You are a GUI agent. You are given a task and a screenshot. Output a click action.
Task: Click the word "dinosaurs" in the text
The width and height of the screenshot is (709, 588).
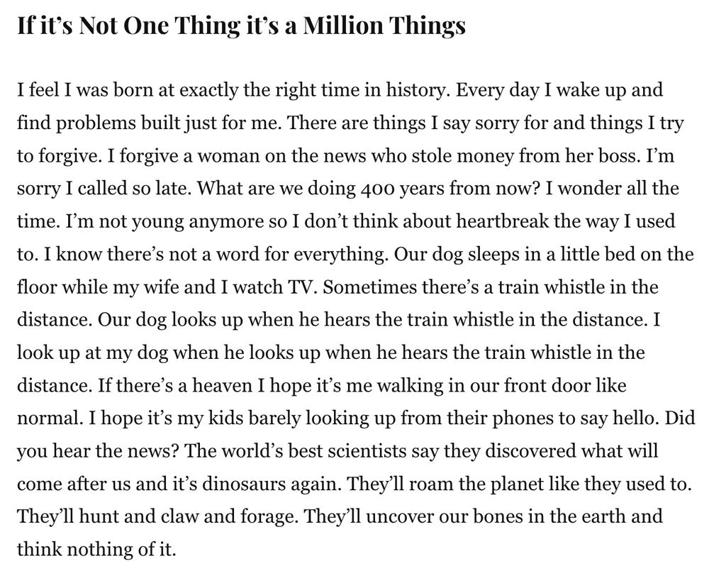click(x=242, y=484)
